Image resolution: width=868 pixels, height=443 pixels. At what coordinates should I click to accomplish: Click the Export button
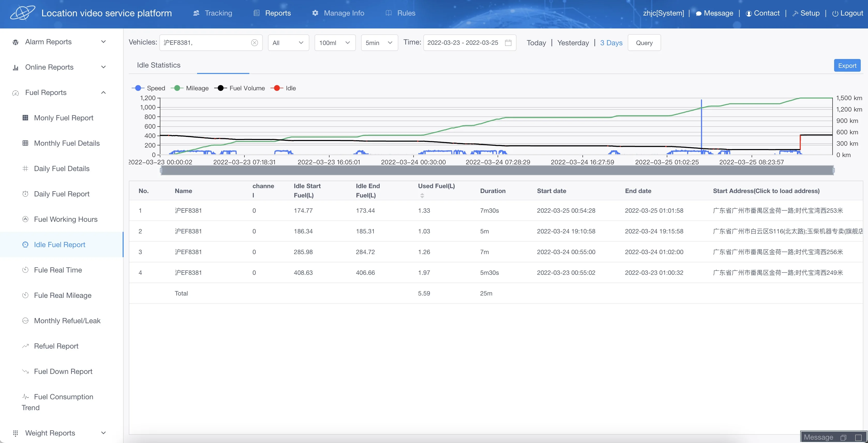(847, 65)
